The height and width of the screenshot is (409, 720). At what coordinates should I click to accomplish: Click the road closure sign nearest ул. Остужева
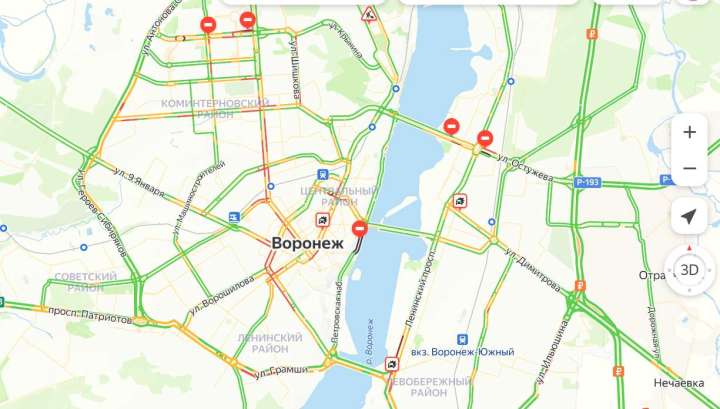click(x=485, y=138)
